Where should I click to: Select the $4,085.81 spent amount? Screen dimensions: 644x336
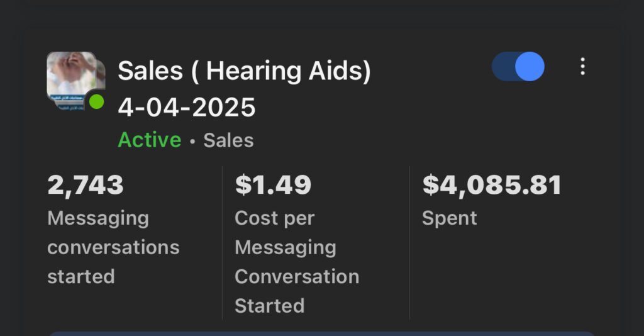click(x=491, y=186)
